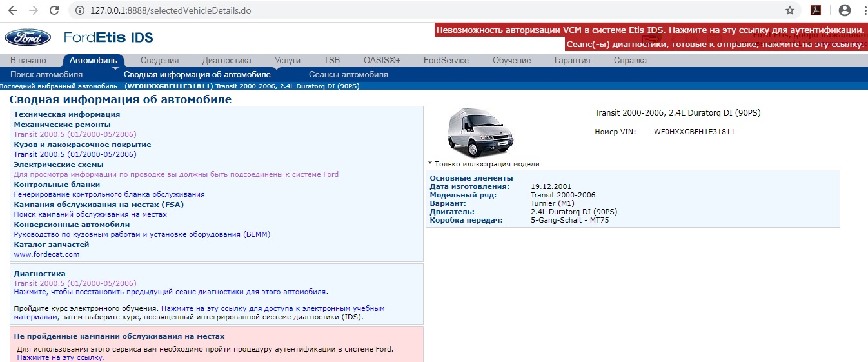Bookmark this page with the star icon
868x362 pixels.
click(790, 10)
